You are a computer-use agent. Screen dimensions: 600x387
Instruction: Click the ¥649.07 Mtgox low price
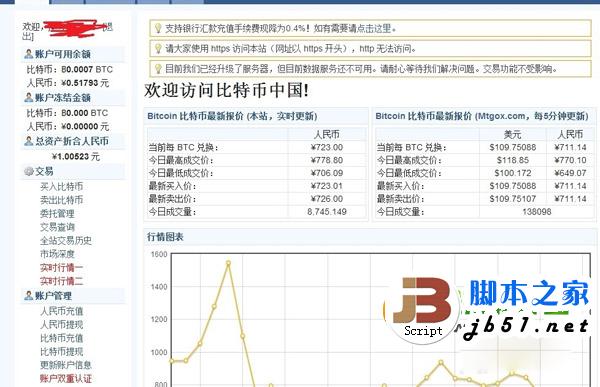pyautogui.click(x=571, y=173)
